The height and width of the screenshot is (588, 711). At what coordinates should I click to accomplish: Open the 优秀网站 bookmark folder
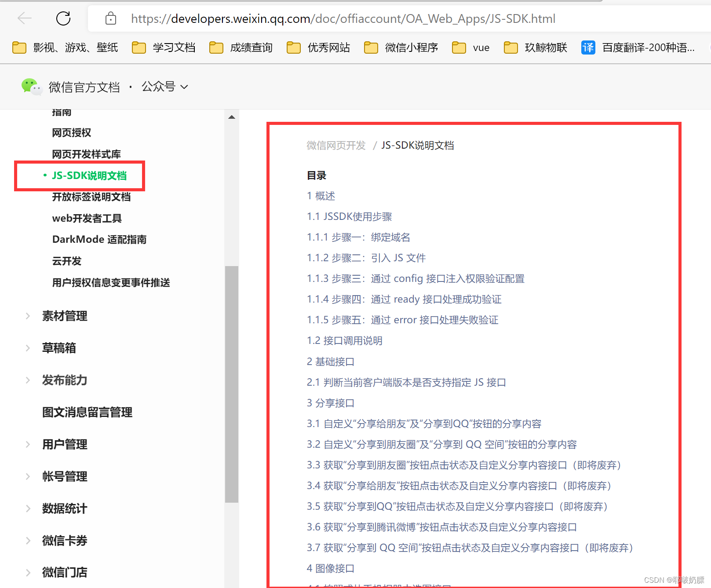click(318, 47)
